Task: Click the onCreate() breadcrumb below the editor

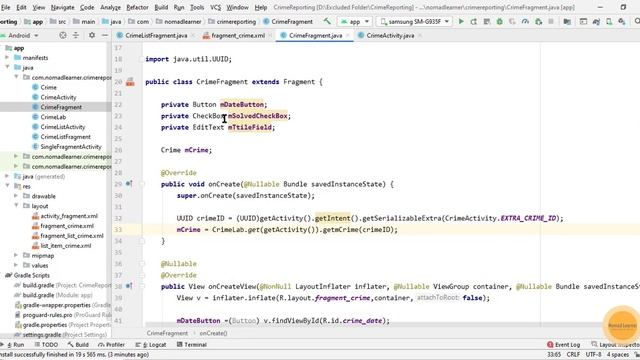Action: point(213,333)
